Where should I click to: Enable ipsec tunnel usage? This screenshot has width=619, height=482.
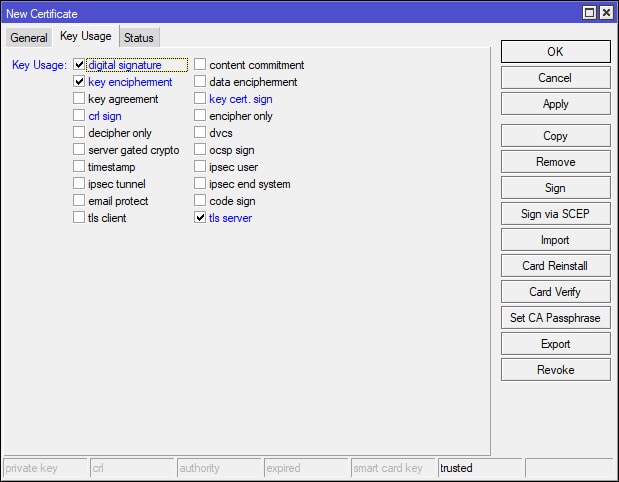79,183
